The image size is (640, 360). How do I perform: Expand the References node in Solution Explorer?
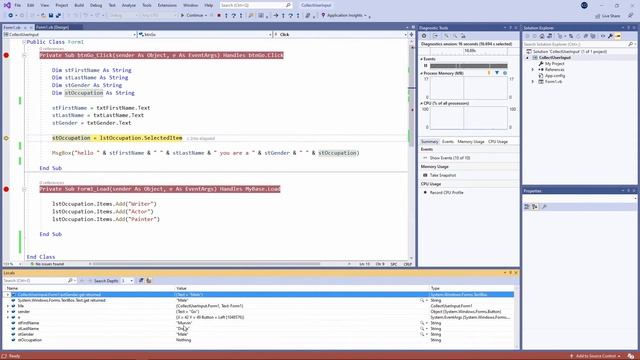533,70
